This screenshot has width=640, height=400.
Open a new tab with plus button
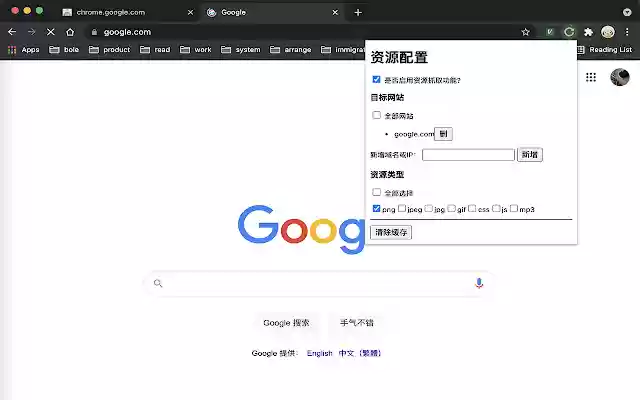pos(358,12)
